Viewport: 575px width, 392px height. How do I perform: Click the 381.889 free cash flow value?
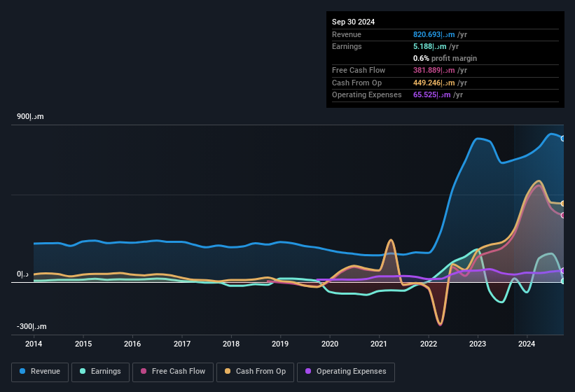434,70
